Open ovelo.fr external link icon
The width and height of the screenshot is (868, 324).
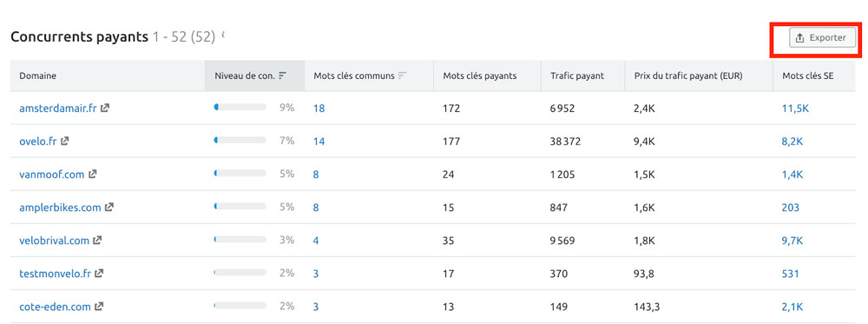click(x=65, y=142)
